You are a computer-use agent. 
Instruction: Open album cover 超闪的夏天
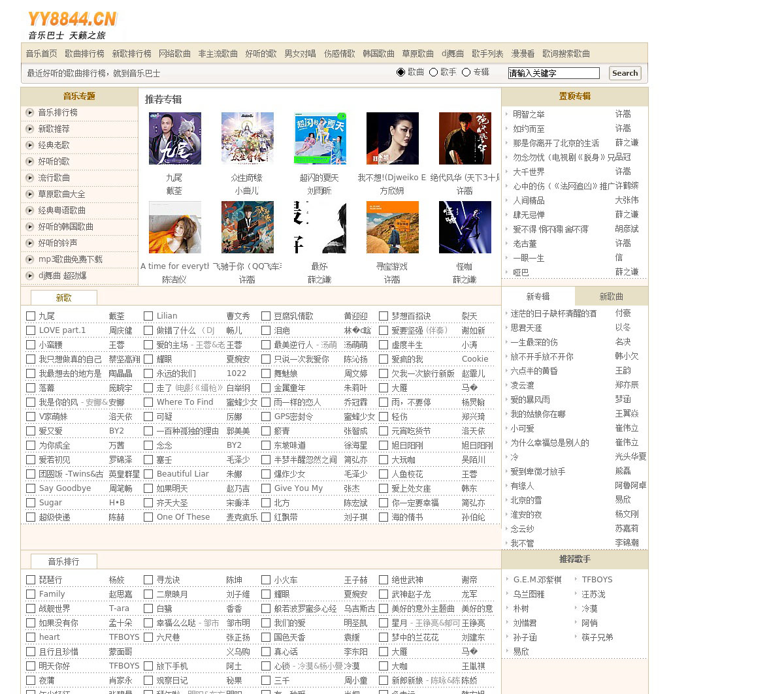(319, 138)
